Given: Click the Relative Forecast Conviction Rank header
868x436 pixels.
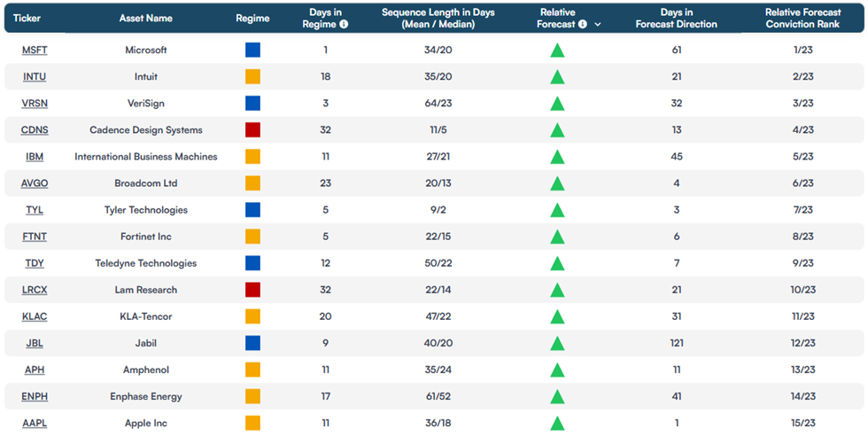Looking at the screenshot, I should pyautogui.click(x=802, y=19).
